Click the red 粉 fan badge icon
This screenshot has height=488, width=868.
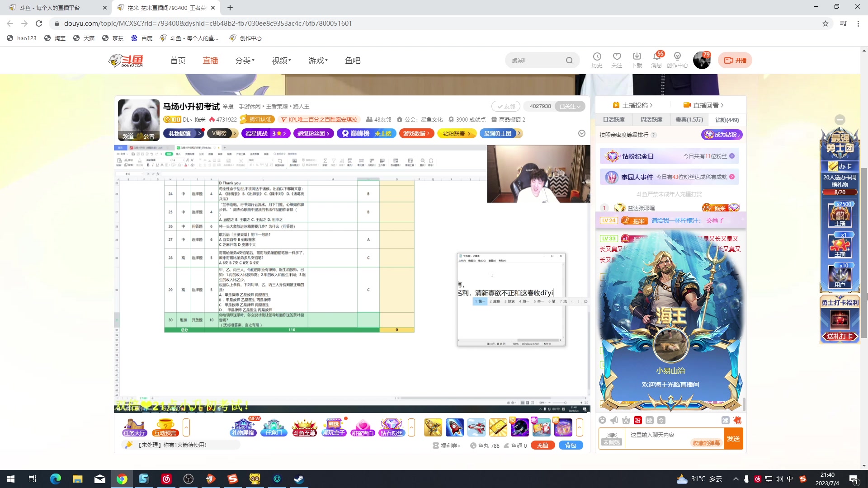638,420
